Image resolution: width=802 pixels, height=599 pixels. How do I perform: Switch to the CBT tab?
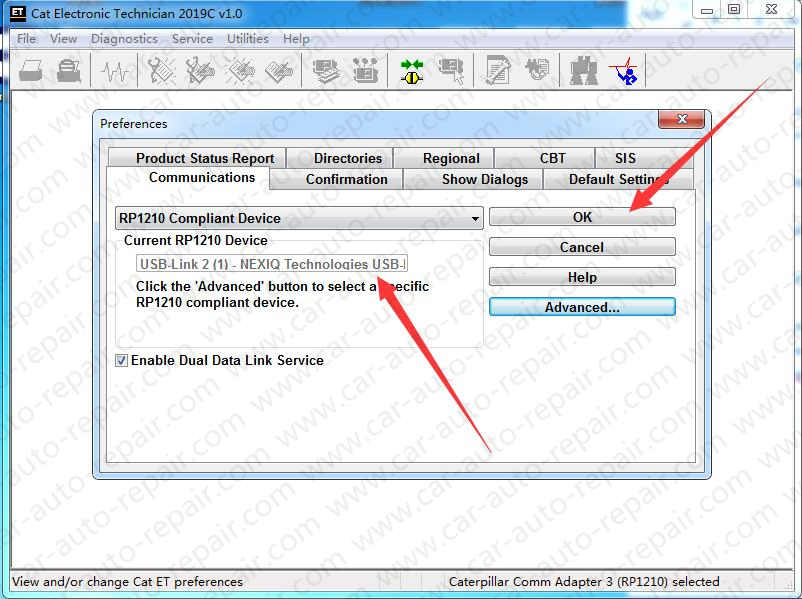[545, 158]
